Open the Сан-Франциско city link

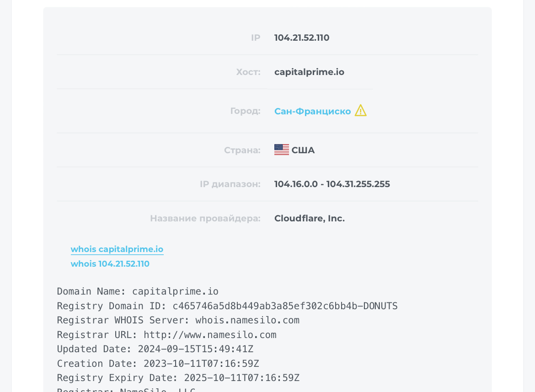point(312,111)
